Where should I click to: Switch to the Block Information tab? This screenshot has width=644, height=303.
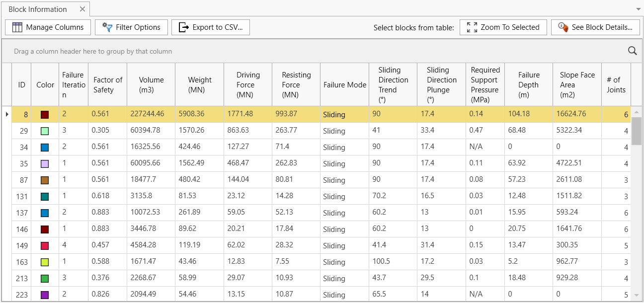tap(37, 9)
